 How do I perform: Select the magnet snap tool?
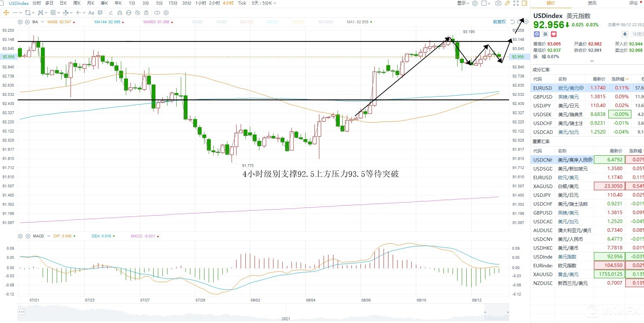pyautogui.click(x=120, y=13)
